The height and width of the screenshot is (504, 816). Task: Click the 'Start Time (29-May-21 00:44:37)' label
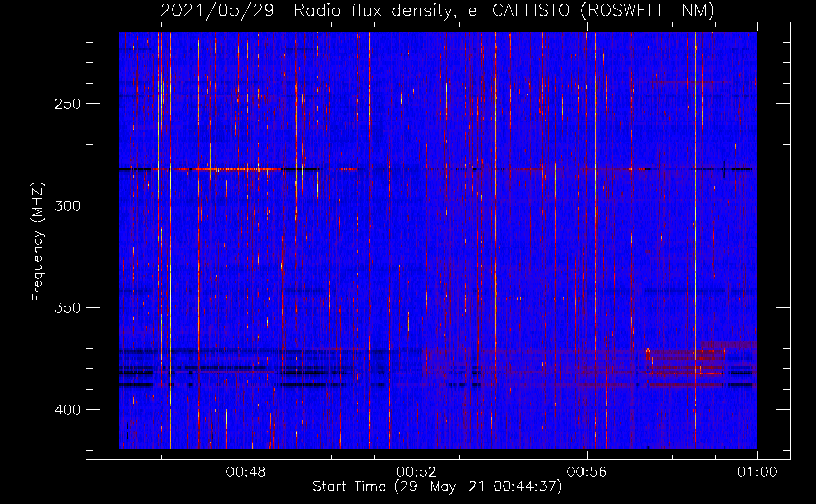click(437, 487)
